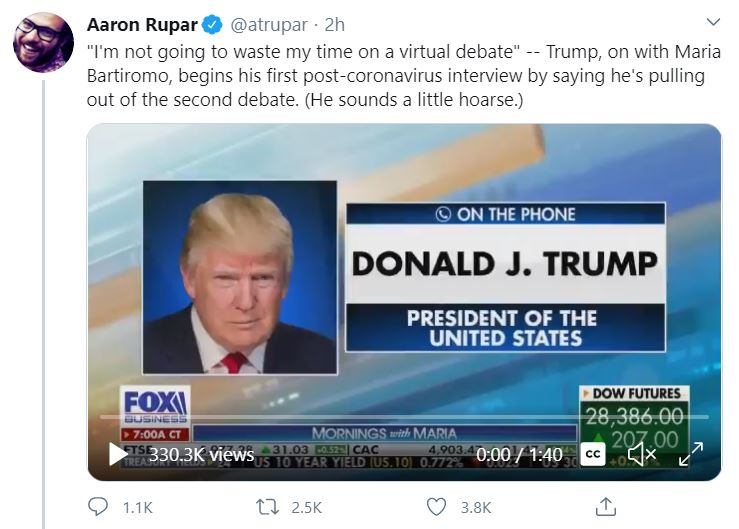Open the Aaron Rupar display name link

click(x=142, y=25)
